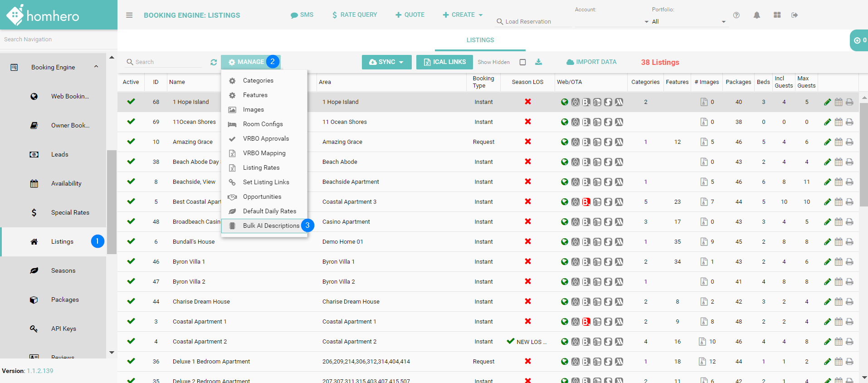Open images icon in the Demo Home 01 row
Screen dimensions: 868x383
pos(704,242)
